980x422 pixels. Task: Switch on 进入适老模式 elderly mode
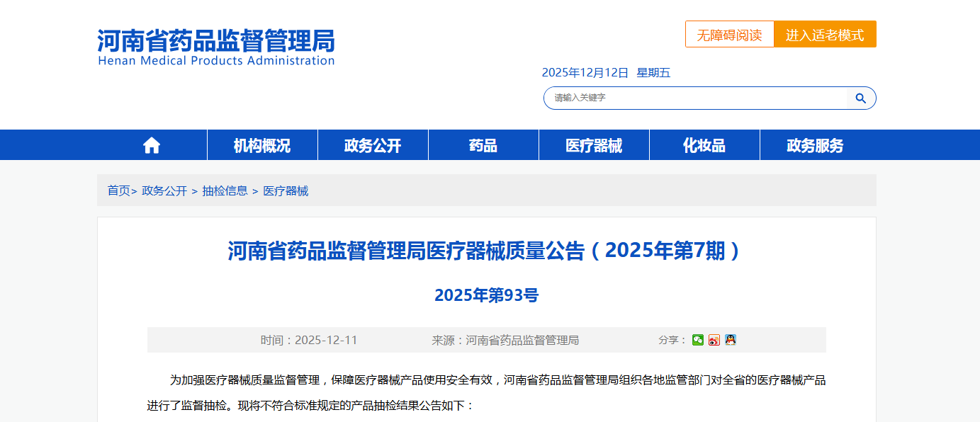[x=825, y=35]
